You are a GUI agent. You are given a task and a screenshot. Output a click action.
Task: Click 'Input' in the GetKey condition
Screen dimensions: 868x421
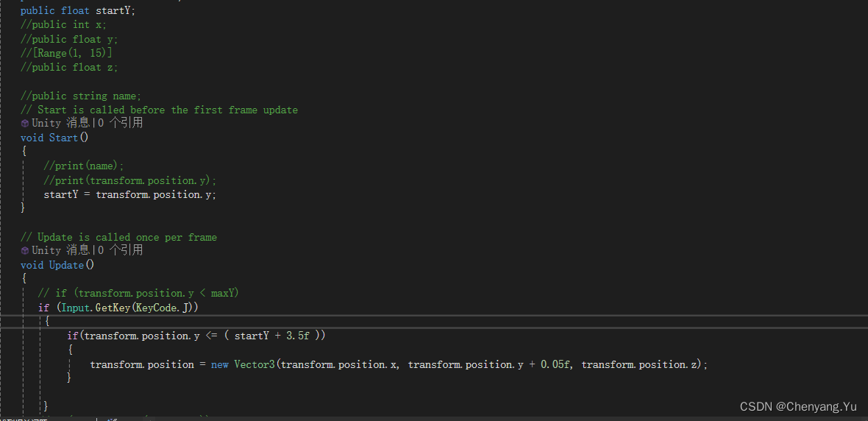click(x=75, y=308)
